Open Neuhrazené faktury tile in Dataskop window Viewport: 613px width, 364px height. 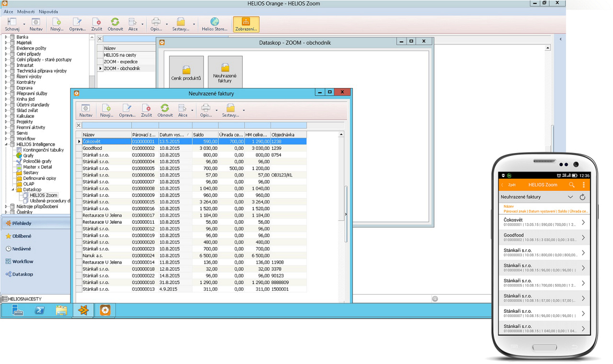[x=225, y=72]
